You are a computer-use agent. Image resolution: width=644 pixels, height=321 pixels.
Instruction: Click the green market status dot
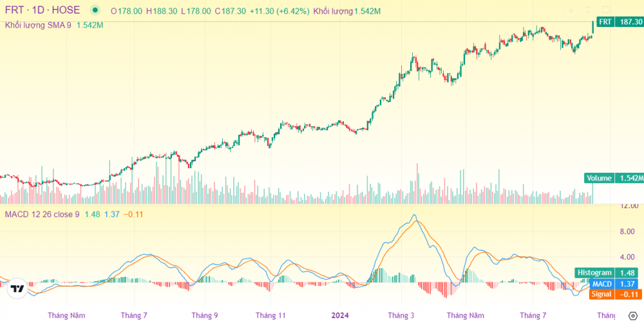(x=95, y=10)
